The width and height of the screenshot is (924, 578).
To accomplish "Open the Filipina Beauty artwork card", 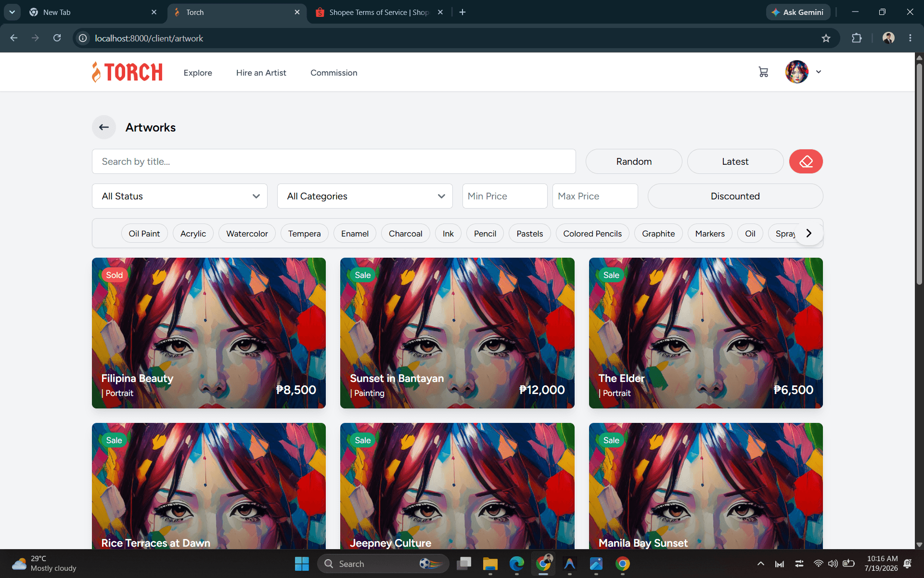I will (208, 333).
